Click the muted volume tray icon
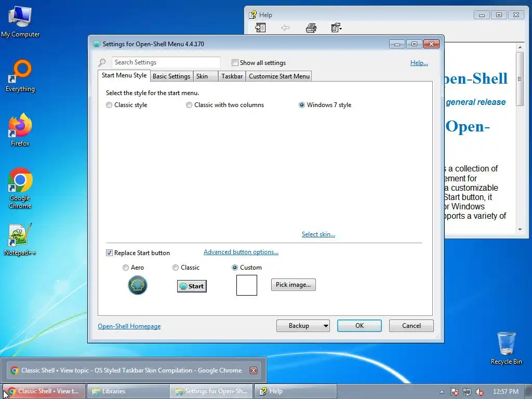This screenshot has width=532, height=399. click(x=480, y=392)
